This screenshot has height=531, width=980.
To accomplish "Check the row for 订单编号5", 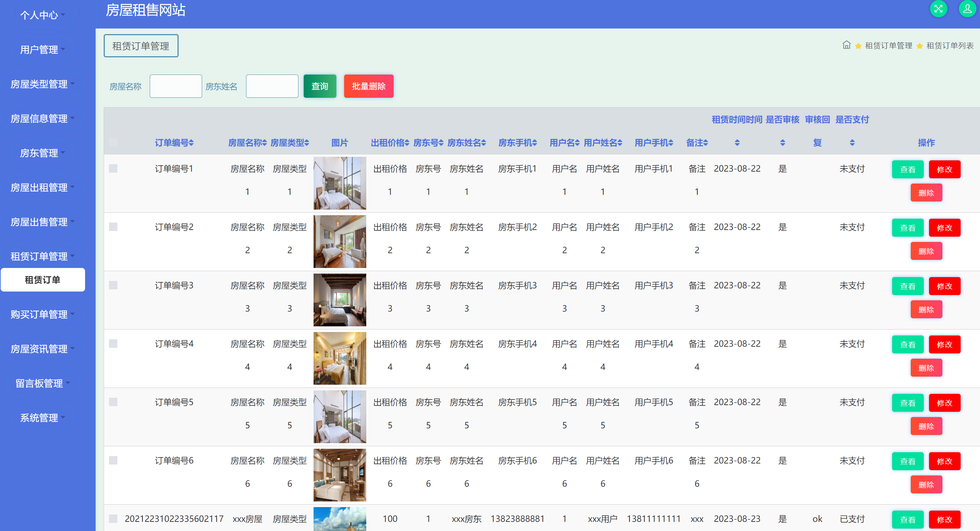I will coord(113,402).
